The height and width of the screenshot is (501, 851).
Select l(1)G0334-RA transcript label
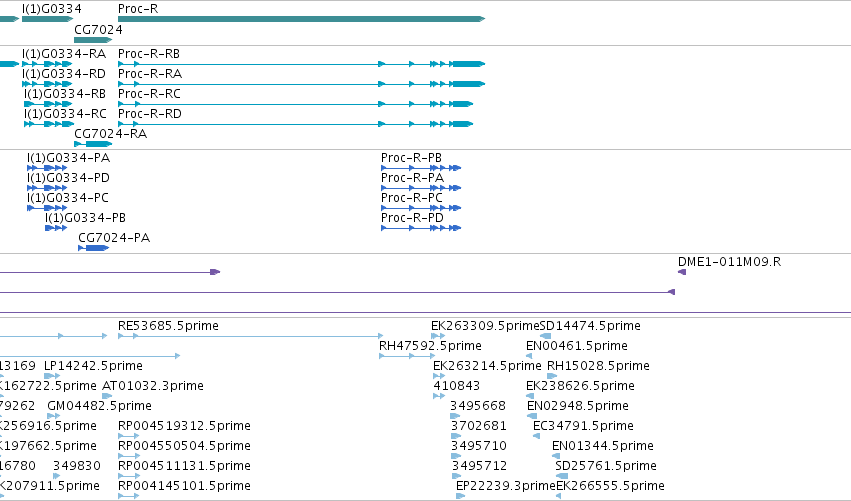[x=64, y=54]
